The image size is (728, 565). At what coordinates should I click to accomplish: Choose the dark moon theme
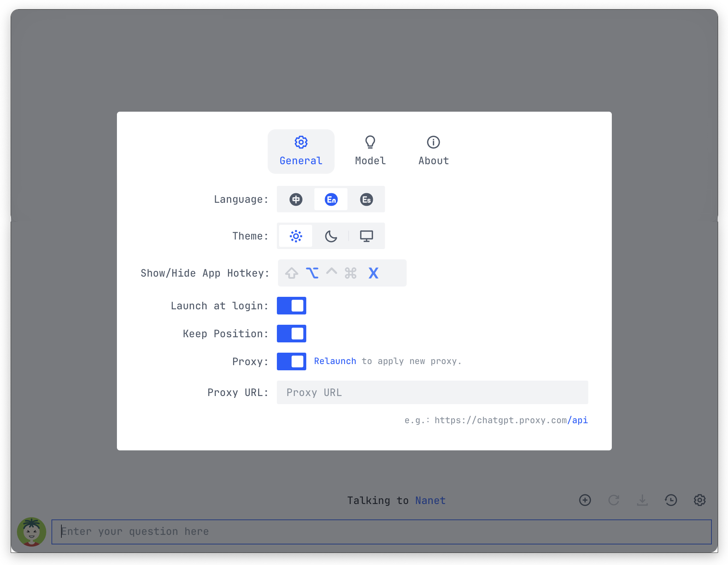pos(331,236)
